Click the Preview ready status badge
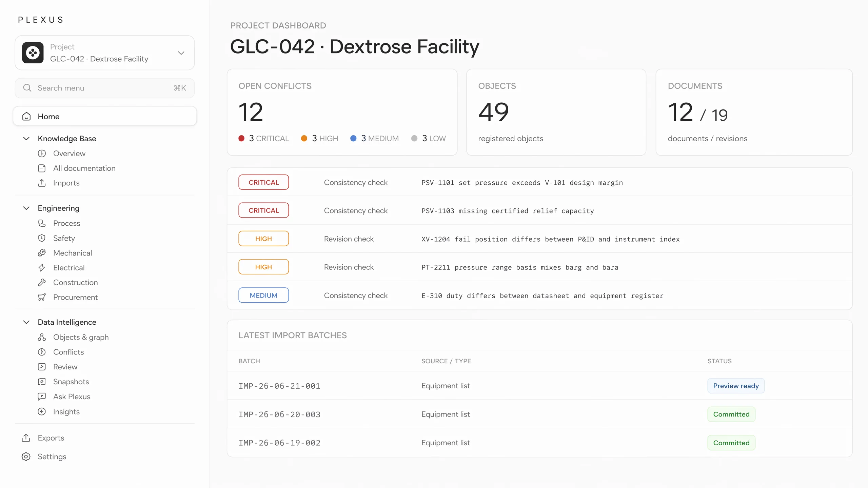868x488 pixels. pyautogui.click(x=736, y=386)
